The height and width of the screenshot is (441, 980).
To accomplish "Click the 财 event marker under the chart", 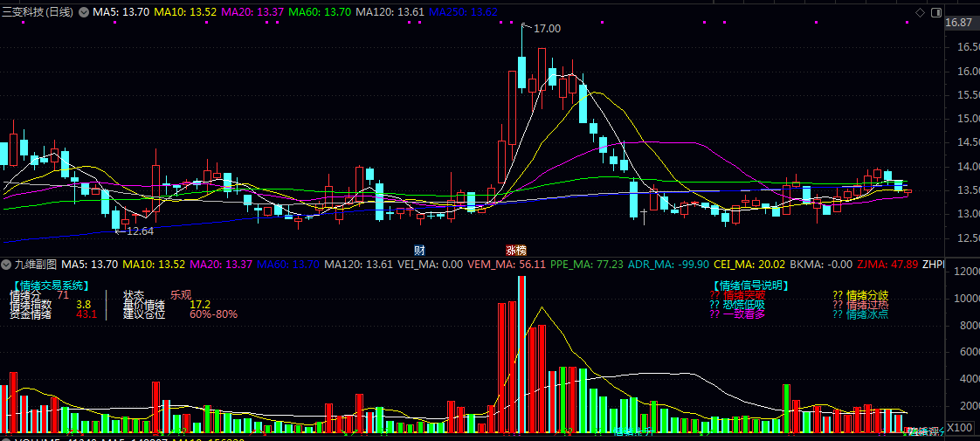I will click(x=419, y=250).
